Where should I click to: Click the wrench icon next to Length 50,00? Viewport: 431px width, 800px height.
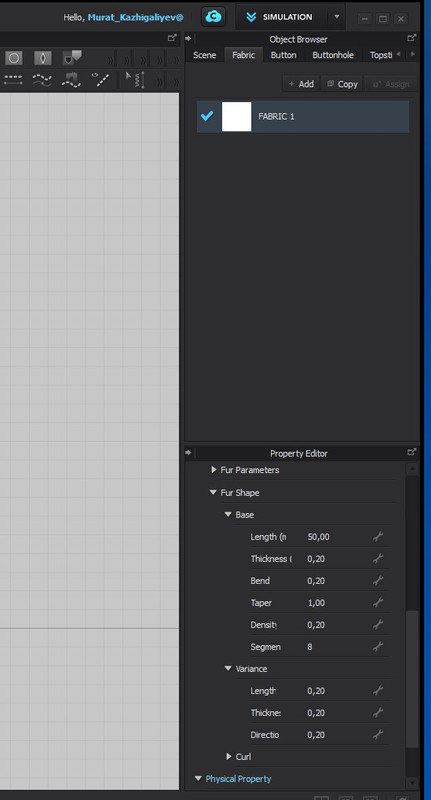[x=378, y=536]
